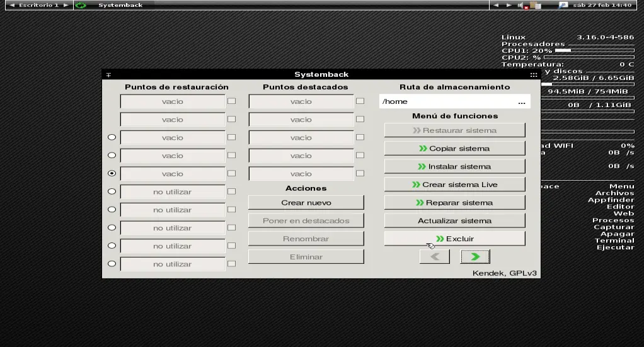The width and height of the screenshot is (644, 347).
Task: Click the network key icon beside the clock
Action: pyautogui.click(x=563, y=5)
